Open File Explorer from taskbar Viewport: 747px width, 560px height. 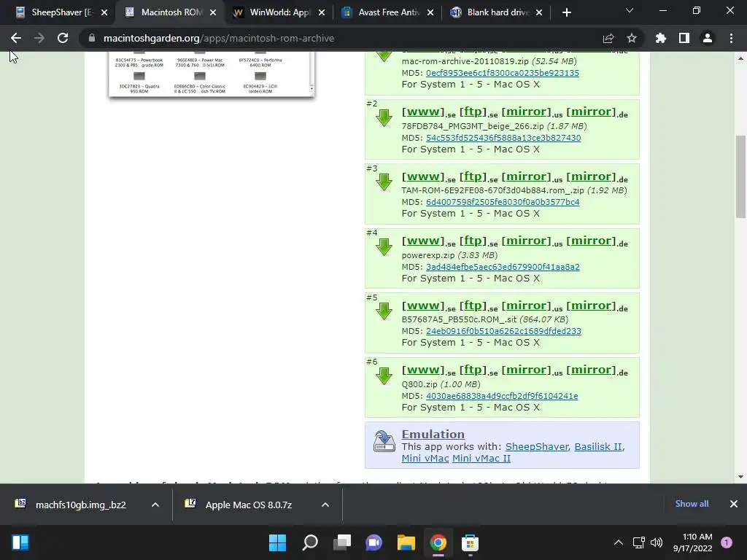[x=406, y=542]
